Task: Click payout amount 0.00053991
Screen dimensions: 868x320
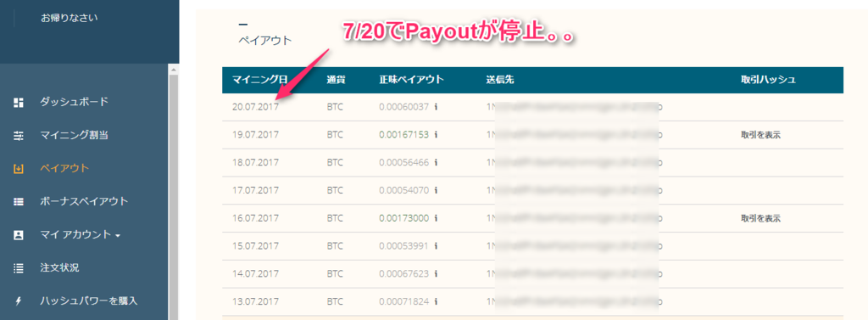Action: pos(404,245)
